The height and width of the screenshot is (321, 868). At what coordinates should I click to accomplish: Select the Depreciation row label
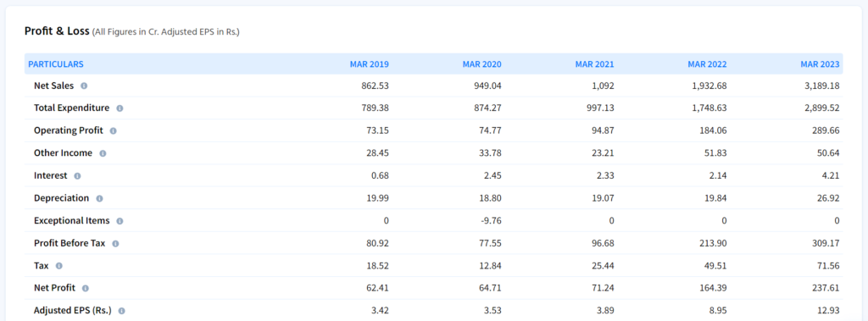[x=61, y=197]
